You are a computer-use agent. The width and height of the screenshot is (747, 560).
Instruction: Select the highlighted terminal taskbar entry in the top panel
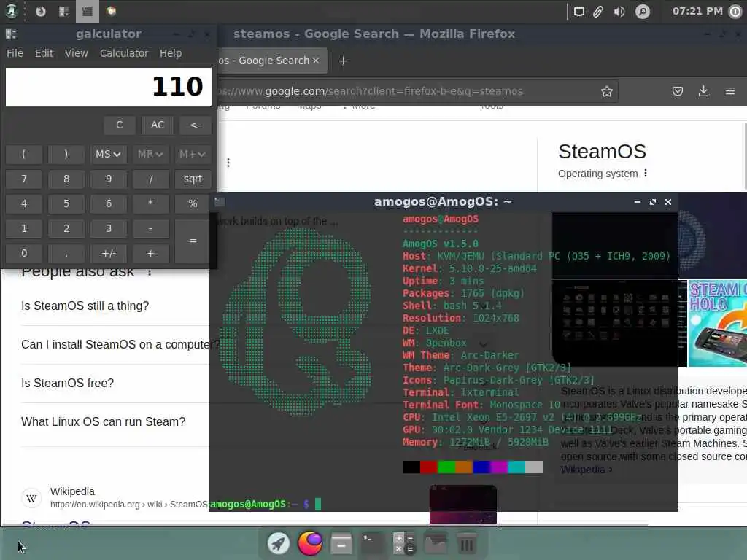point(88,11)
